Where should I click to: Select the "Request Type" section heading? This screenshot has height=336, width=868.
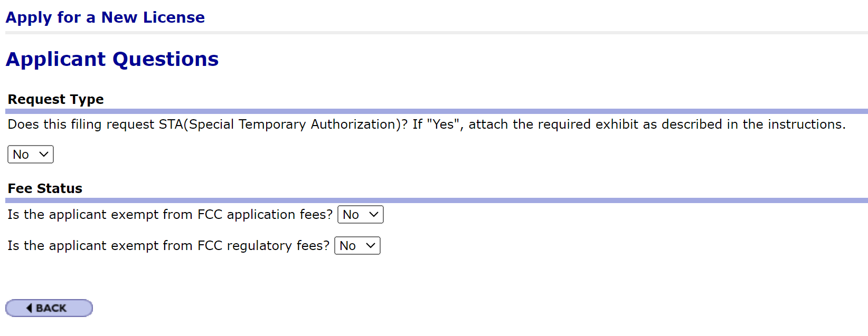point(55,99)
